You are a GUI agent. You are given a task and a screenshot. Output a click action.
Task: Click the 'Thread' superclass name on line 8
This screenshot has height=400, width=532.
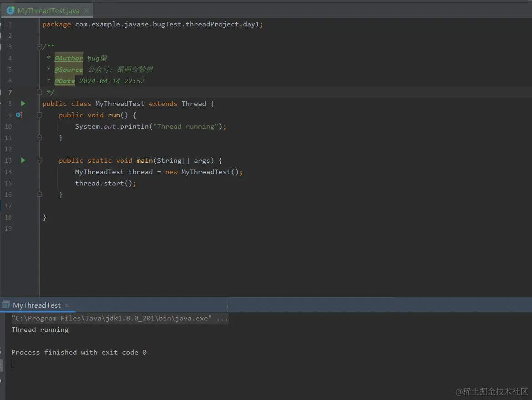click(x=194, y=104)
